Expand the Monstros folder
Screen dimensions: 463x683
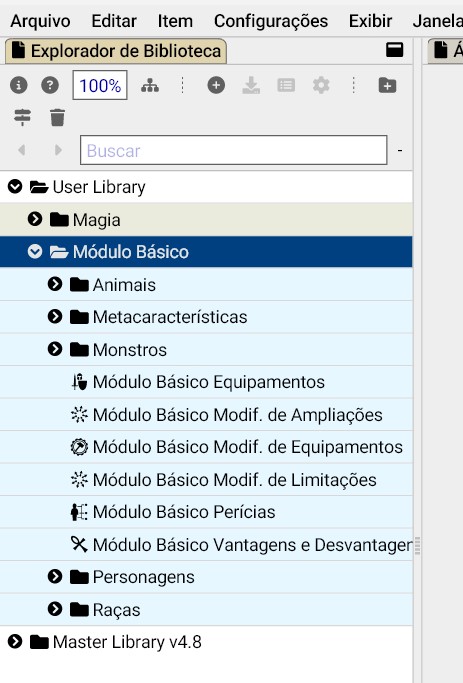click(55, 349)
